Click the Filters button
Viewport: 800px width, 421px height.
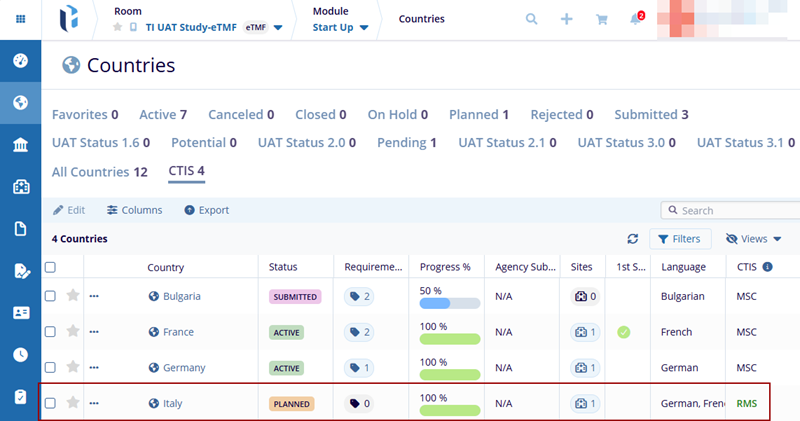tap(680, 239)
